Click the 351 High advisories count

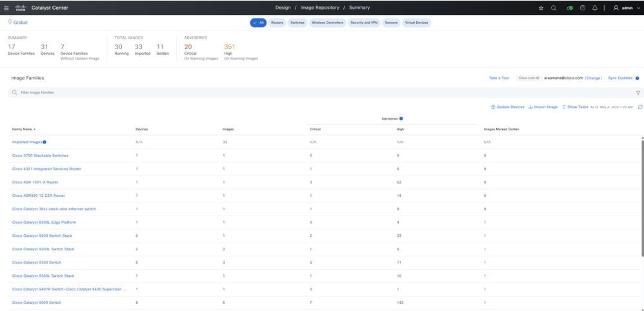(x=230, y=47)
